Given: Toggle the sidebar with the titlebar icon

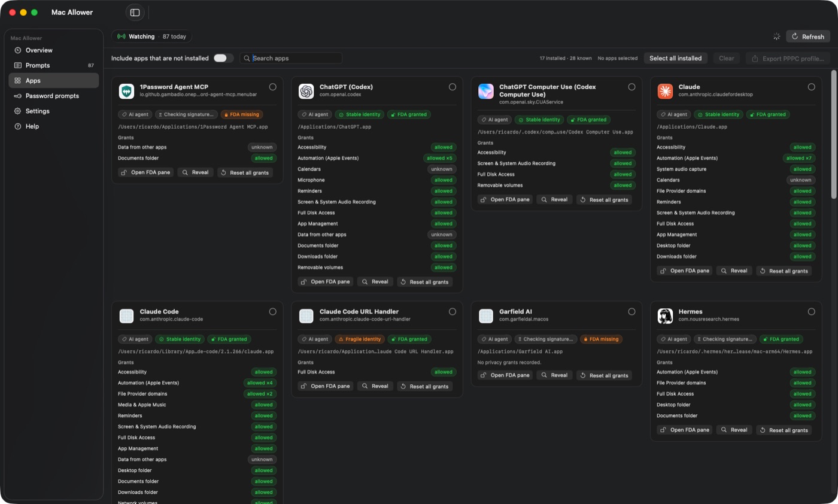Looking at the screenshot, I should pos(135,13).
